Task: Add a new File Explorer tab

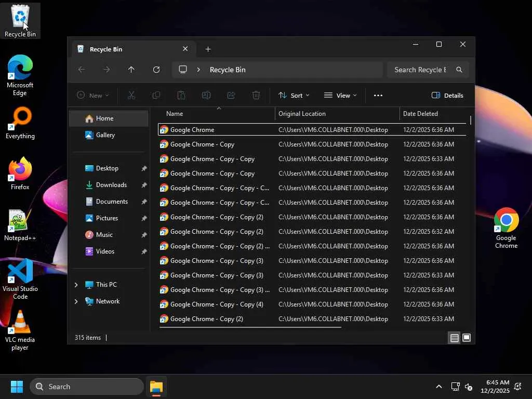Action: click(x=208, y=49)
